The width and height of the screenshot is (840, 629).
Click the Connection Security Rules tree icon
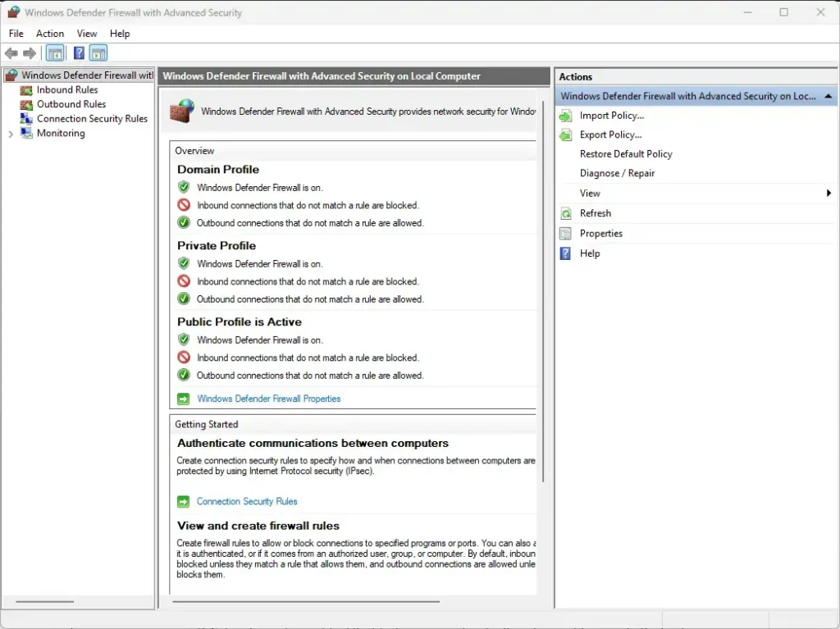26,118
